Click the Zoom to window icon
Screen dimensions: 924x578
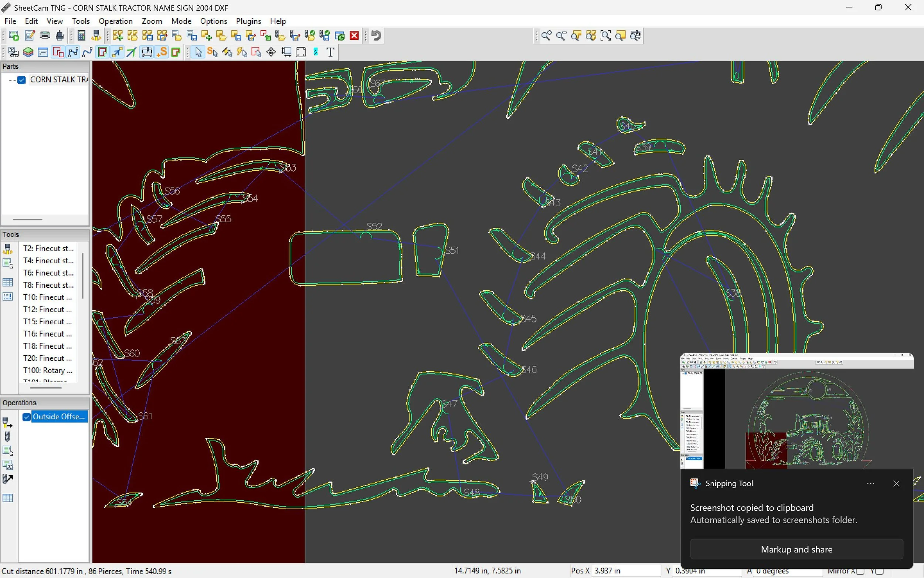click(606, 36)
